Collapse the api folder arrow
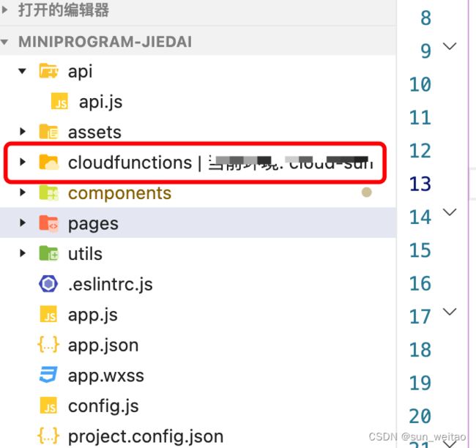The height and width of the screenshot is (448, 476). point(22,71)
